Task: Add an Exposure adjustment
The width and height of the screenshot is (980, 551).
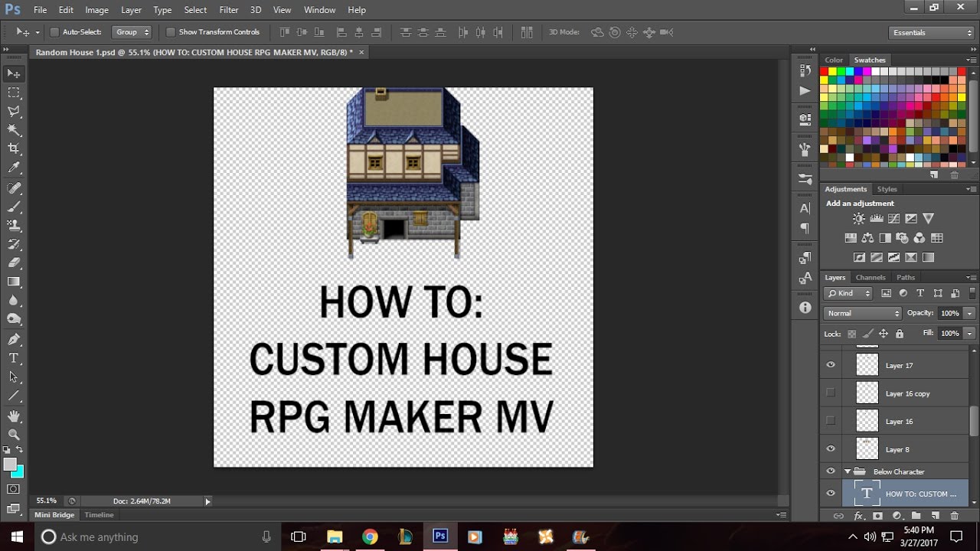Action: pos(911,219)
